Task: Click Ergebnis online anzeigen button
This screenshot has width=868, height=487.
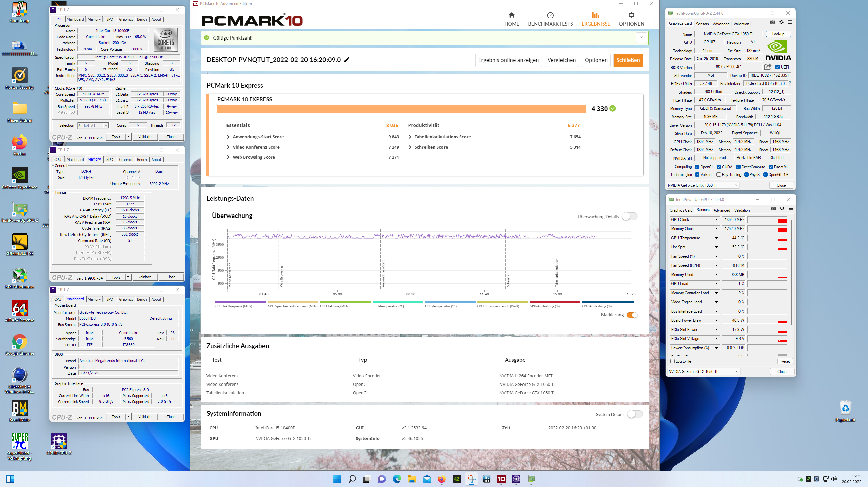Action: (508, 60)
